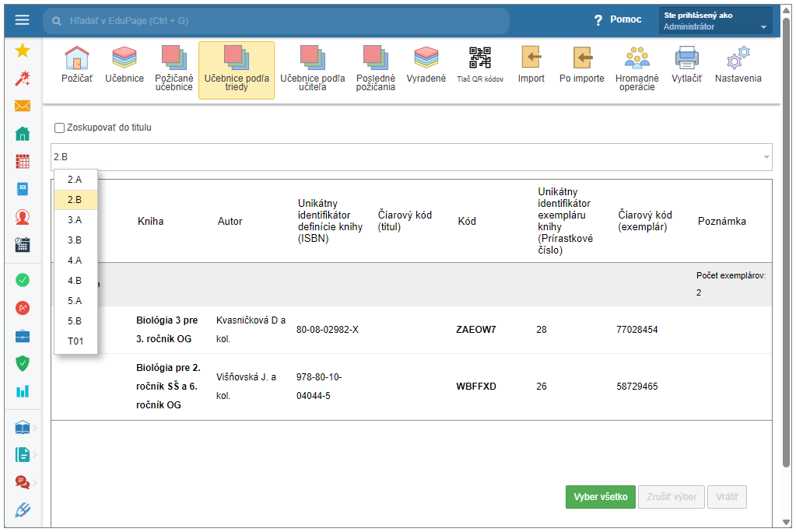Click the Požičať door icon
796x532 pixels.
pyautogui.click(x=76, y=58)
